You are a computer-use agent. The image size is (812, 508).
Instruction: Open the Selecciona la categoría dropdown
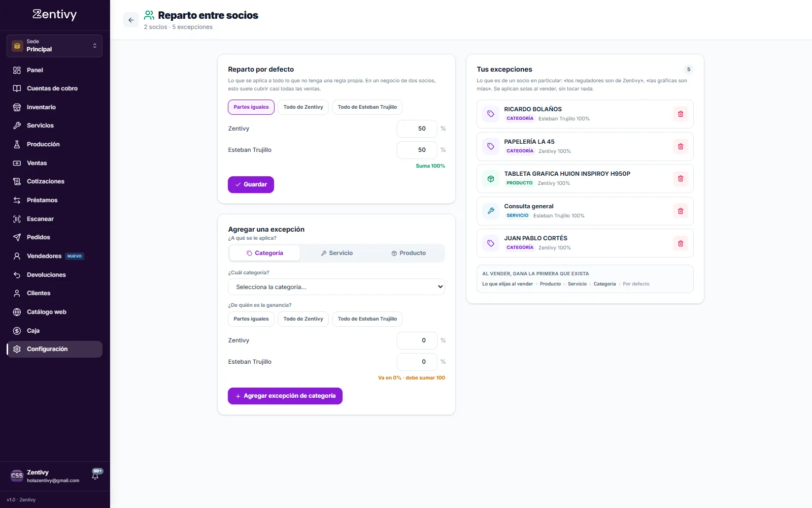point(336,287)
